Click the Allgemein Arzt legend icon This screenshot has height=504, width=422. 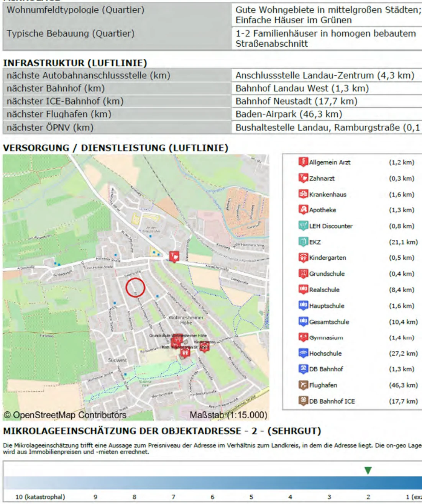pos(303,162)
